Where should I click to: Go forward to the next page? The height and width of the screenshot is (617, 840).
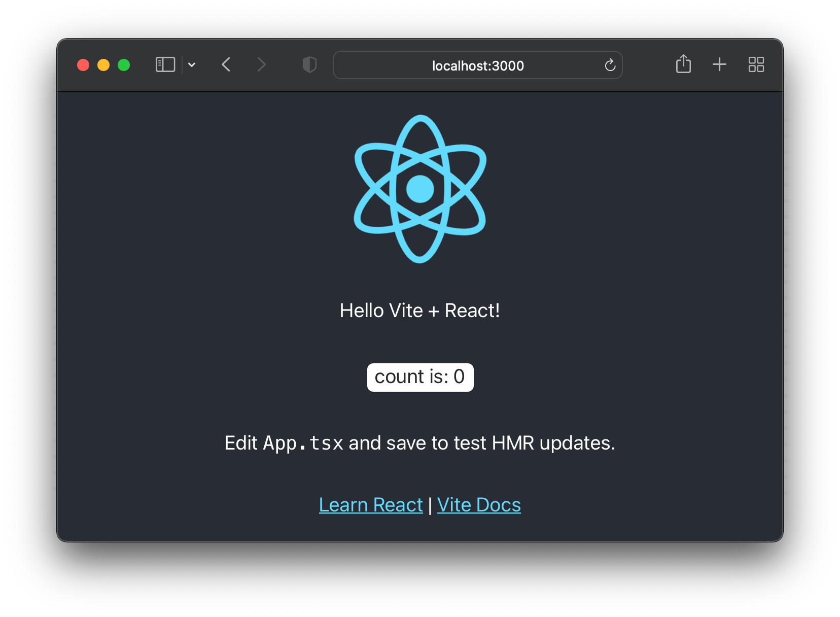point(261,65)
